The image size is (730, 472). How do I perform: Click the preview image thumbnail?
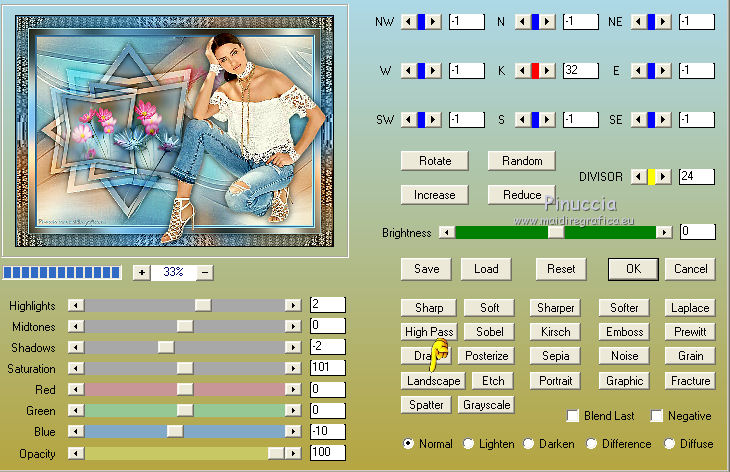(175, 131)
